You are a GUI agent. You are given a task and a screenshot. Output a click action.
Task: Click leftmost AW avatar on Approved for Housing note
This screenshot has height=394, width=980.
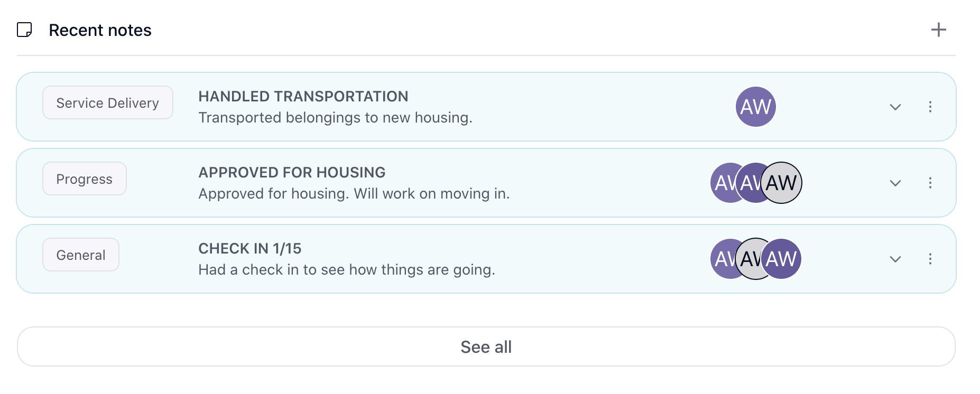tap(722, 183)
